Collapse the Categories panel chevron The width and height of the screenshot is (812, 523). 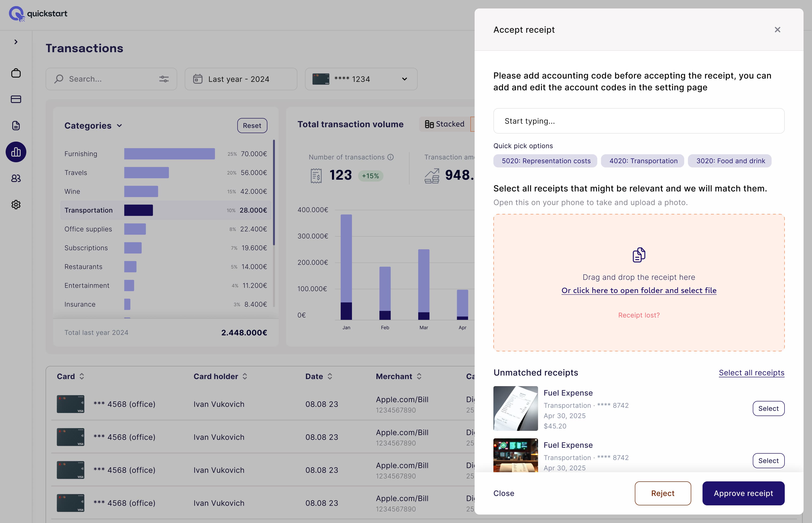tap(119, 125)
